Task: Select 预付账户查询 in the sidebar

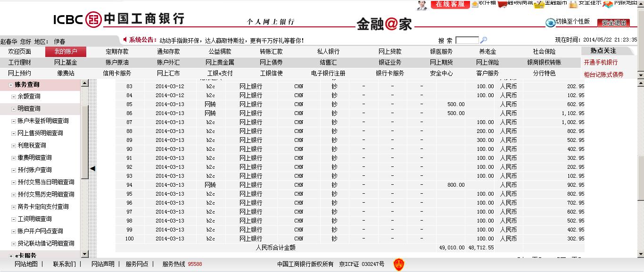Action: 34,170
